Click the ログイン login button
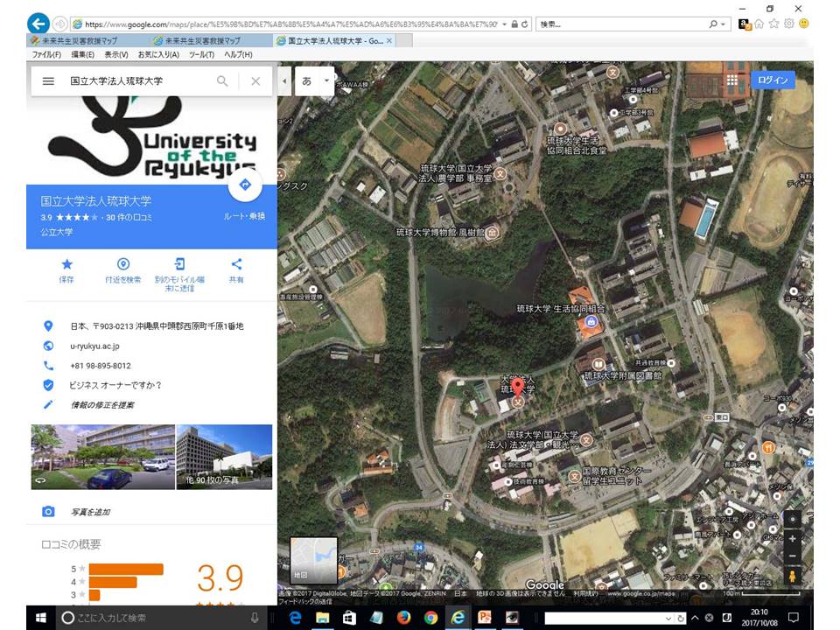840x630 pixels. [x=773, y=80]
